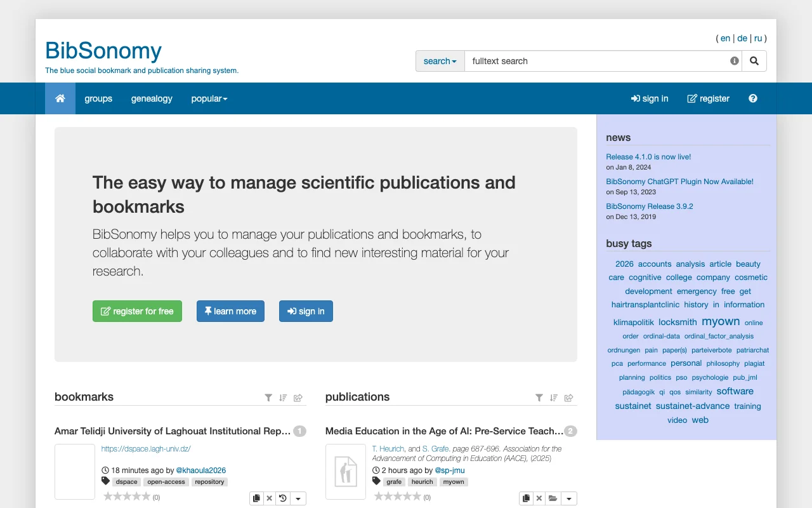Screen dimensions: 812x508
Task: Click folder icon on Media Education publication
Action: (x=553, y=498)
